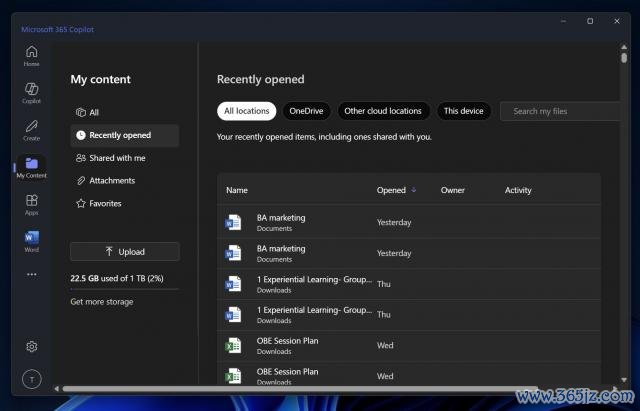Image resolution: width=640 pixels, height=411 pixels.
Task: Sort by Activity column header
Action: pos(518,190)
